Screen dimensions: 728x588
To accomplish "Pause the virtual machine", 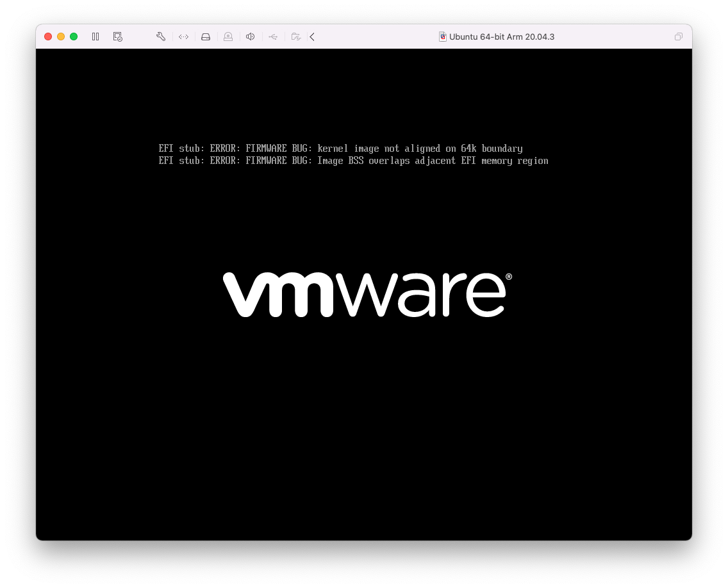I will point(95,37).
